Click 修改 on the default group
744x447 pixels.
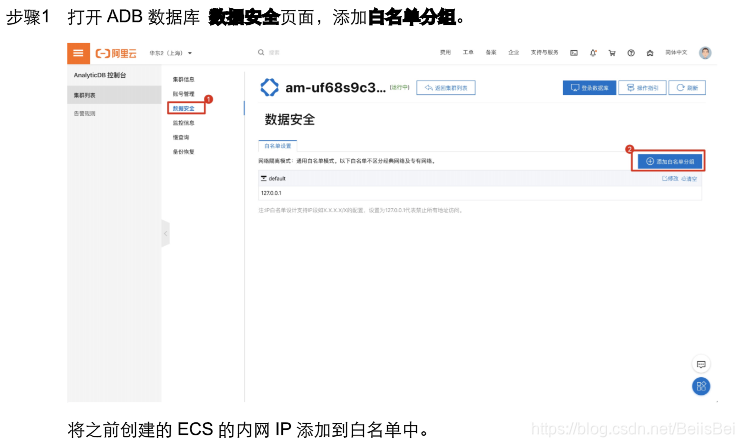[670, 178]
